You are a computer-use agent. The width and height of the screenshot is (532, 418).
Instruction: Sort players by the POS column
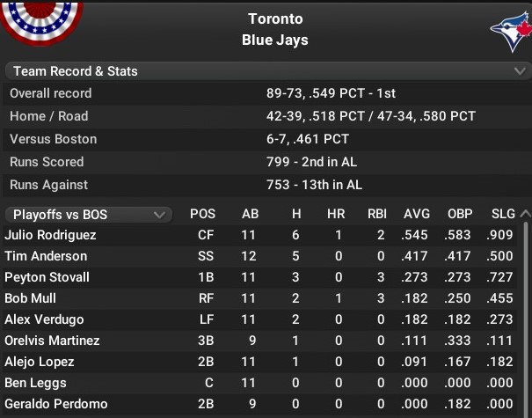pos(202,214)
